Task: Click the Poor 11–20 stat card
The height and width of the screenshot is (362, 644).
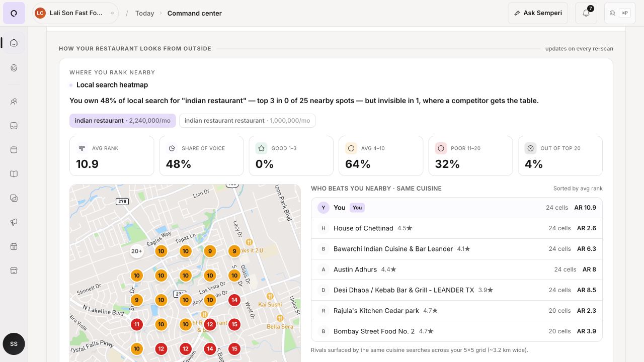Action: pos(470,156)
